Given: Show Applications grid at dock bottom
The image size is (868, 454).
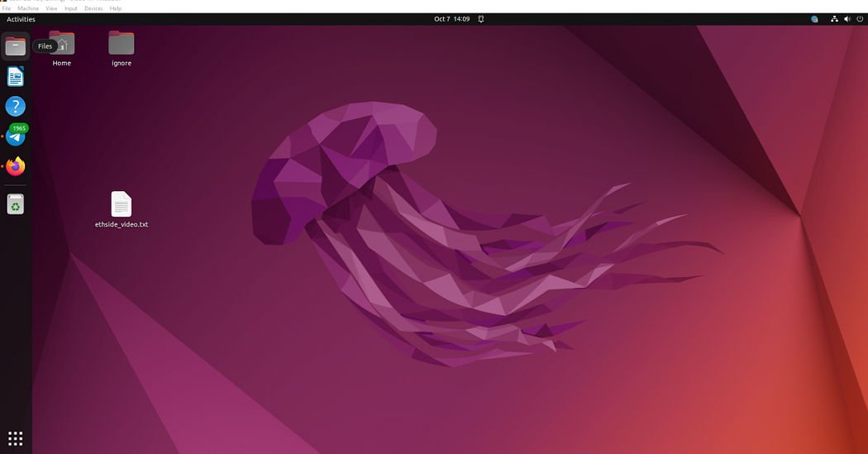Looking at the screenshot, I should click(16, 438).
